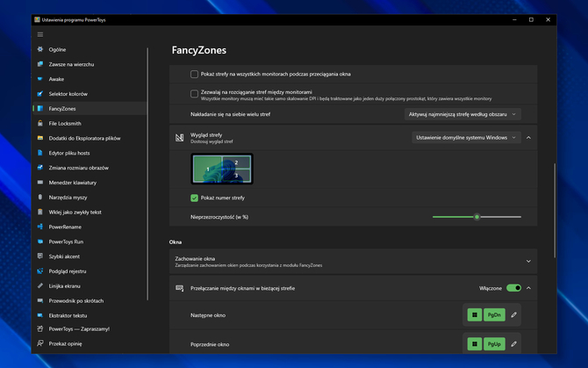588x368 pixels.
Task: Collapse the Wygląd strefy section chevron
Action: coord(528,138)
